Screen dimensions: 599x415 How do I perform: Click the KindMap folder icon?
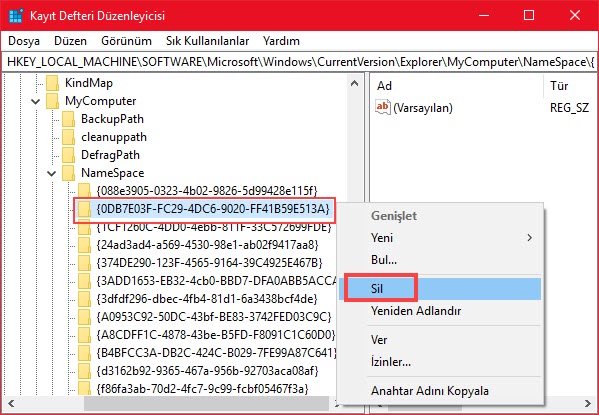click(52, 83)
